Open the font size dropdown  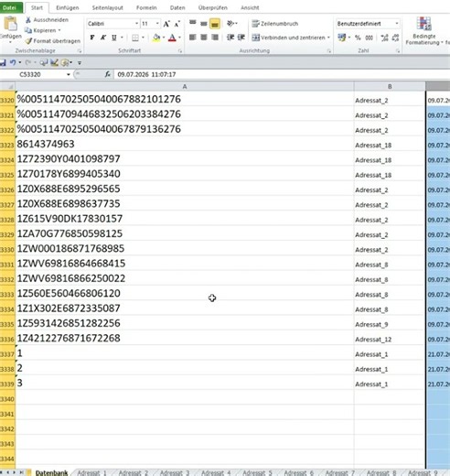[157, 24]
